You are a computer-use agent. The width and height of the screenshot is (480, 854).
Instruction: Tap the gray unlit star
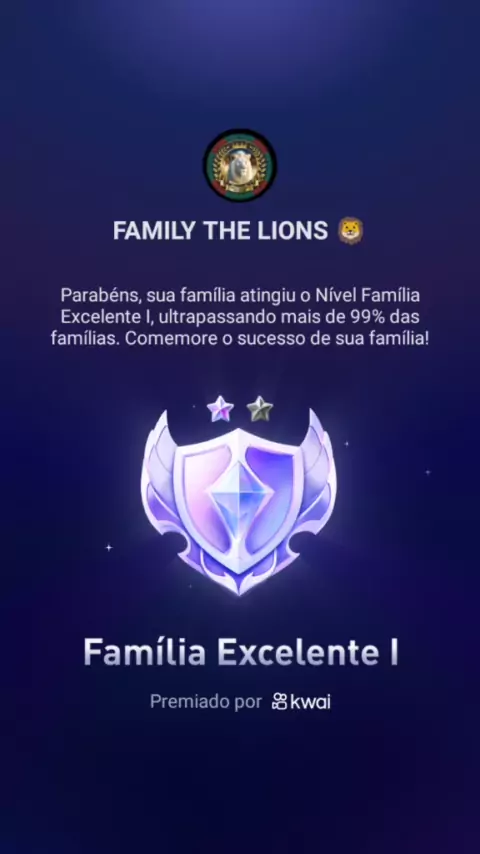260,409
